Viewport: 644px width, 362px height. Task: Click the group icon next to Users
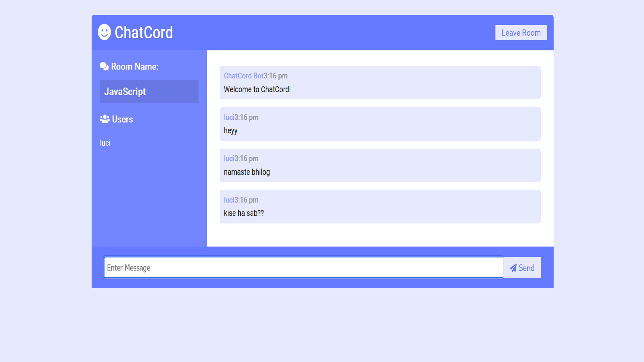coord(104,119)
